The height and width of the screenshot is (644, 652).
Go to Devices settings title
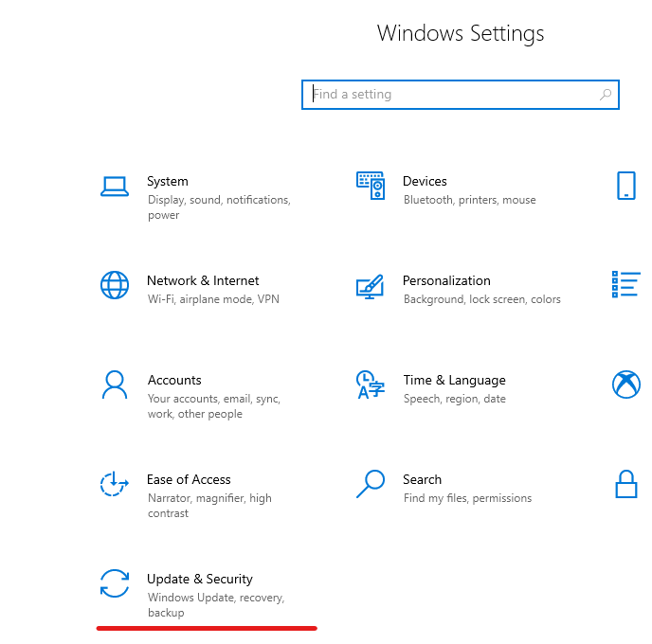(x=425, y=181)
